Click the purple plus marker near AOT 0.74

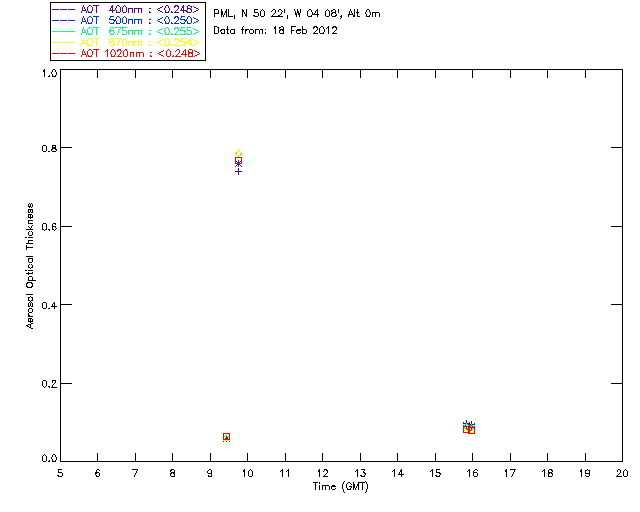coord(238,171)
